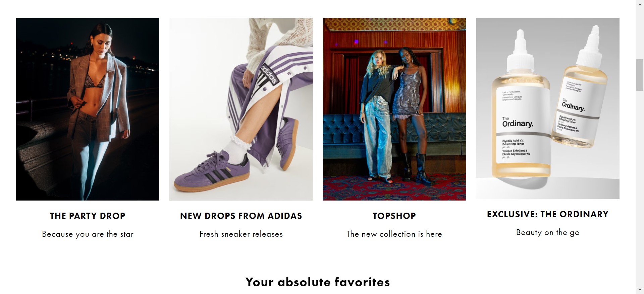The width and height of the screenshot is (644, 294).
Task: Click the scrollbar up arrow
Action: tap(640, 3)
